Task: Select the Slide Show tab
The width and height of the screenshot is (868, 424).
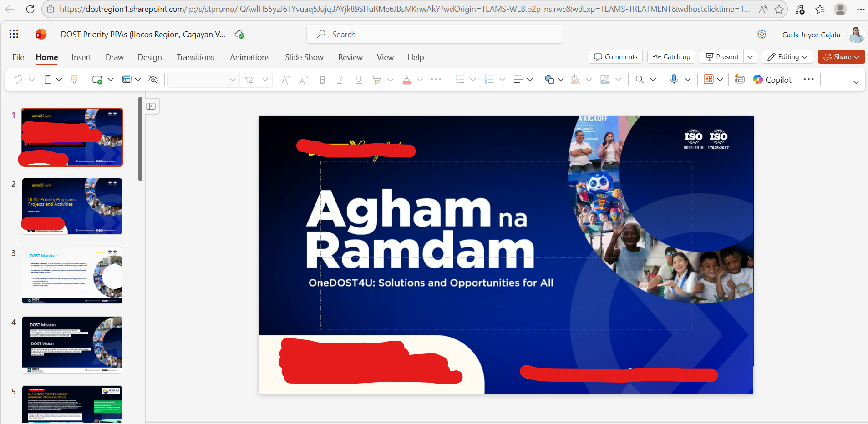Action: click(x=304, y=57)
